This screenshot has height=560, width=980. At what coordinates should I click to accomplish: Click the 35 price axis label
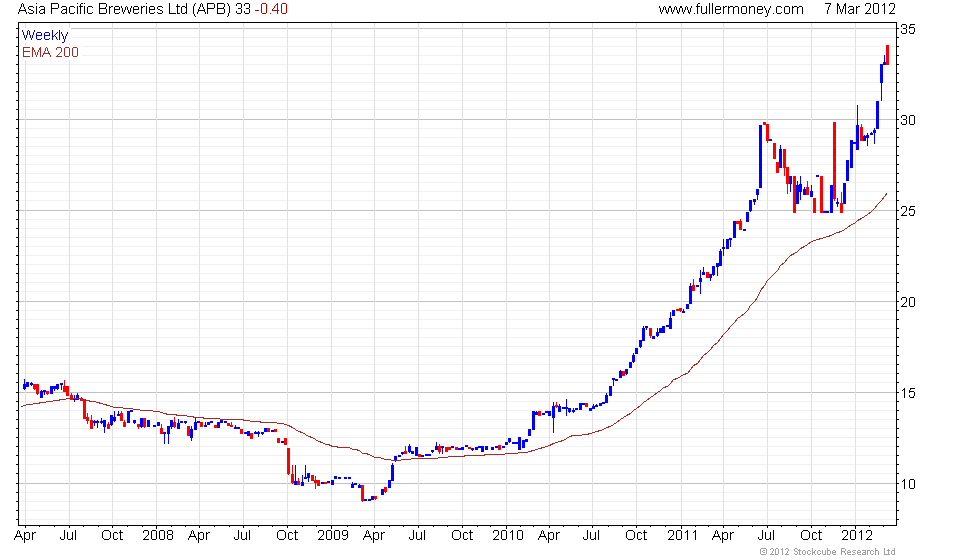click(x=908, y=29)
